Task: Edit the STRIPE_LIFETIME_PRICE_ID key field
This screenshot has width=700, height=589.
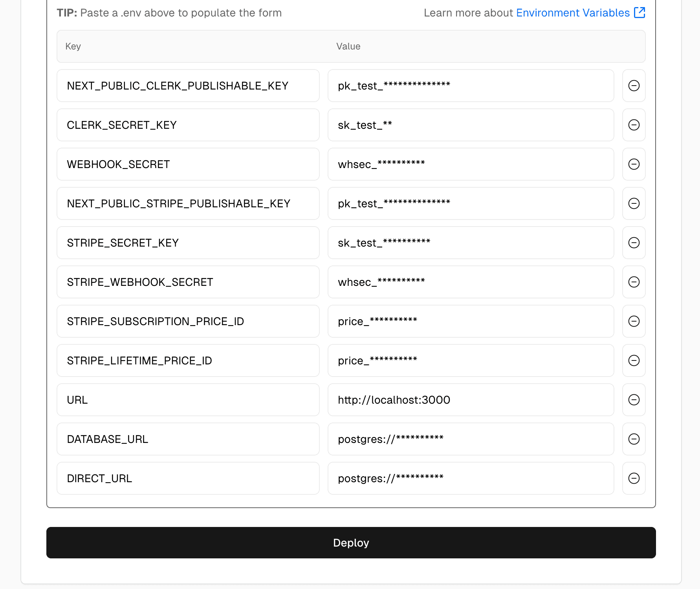Action: click(x=188, y=360)
